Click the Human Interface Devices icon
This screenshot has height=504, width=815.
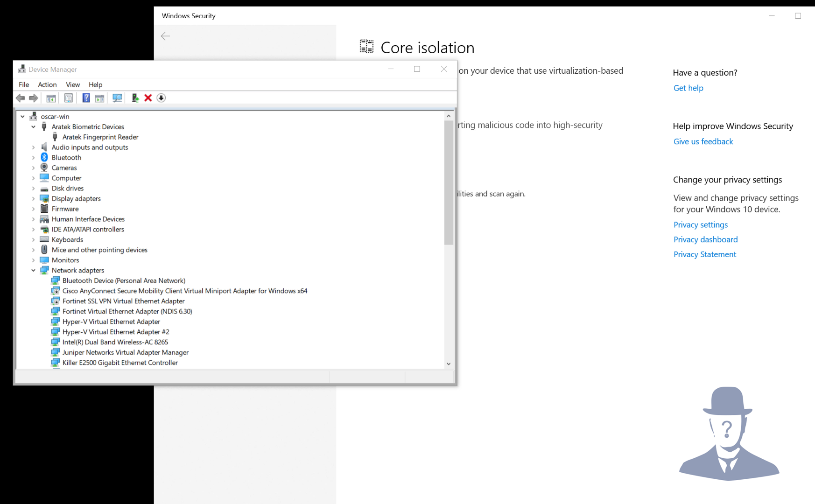[x=44, y=219]
